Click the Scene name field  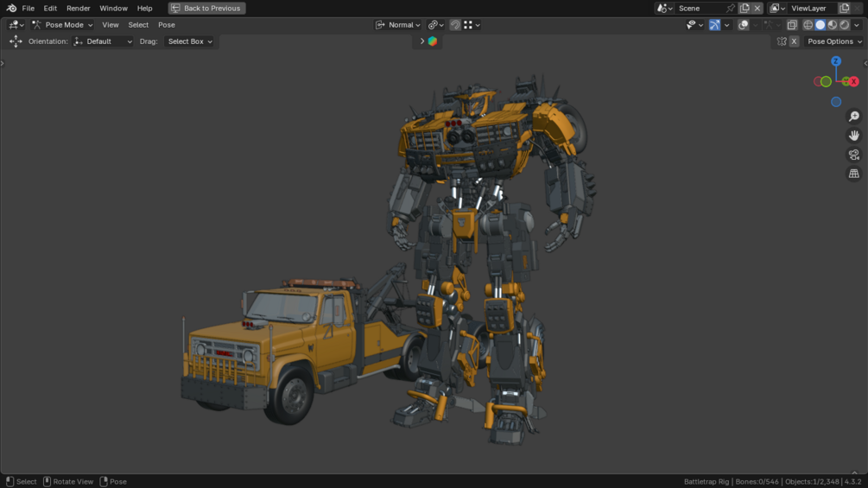click(700, 9)
